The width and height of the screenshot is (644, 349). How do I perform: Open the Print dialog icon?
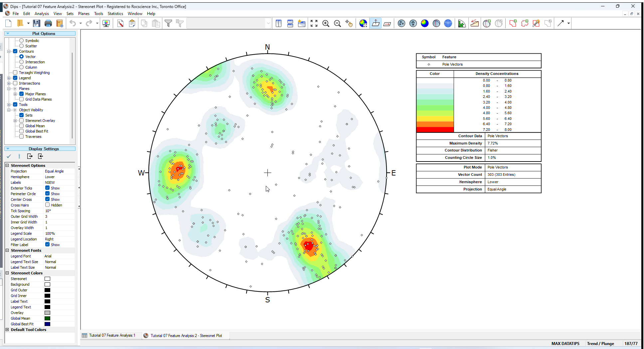[48, 23]
